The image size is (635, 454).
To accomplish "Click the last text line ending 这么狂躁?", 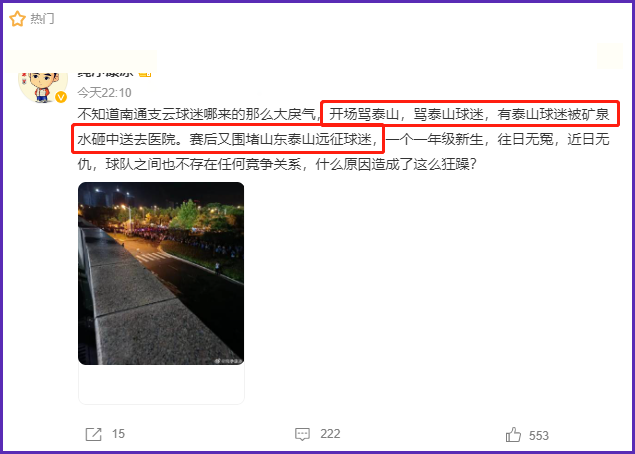I will 277,164.
